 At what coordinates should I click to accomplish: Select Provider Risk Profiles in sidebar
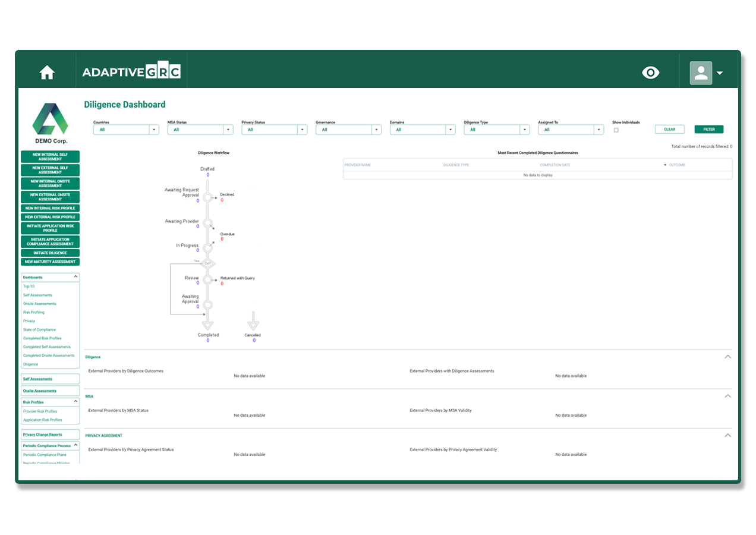(40, 411)
